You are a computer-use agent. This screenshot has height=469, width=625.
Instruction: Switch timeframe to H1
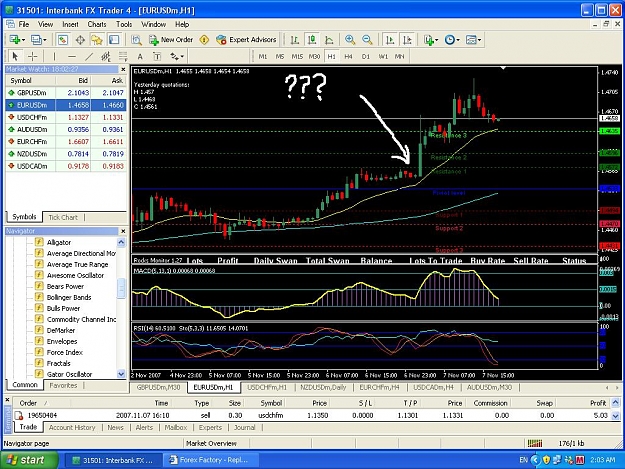click(331, 57)
